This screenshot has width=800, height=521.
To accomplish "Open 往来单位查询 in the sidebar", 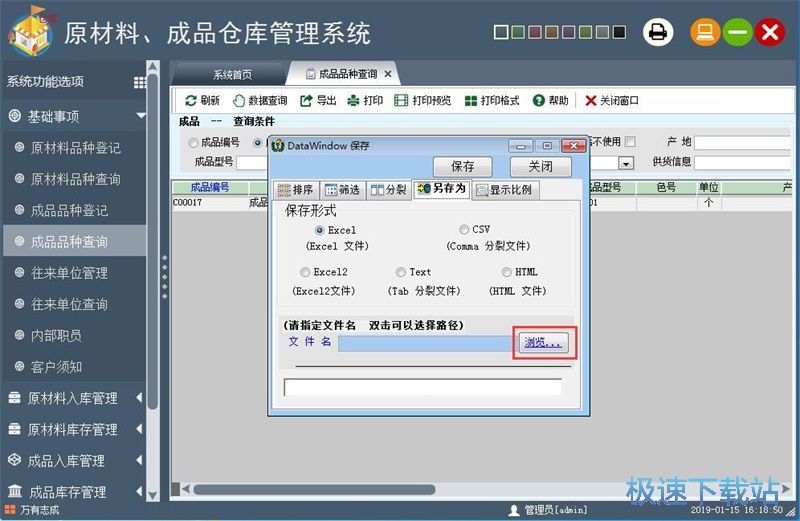I will (x=69, y=304).
